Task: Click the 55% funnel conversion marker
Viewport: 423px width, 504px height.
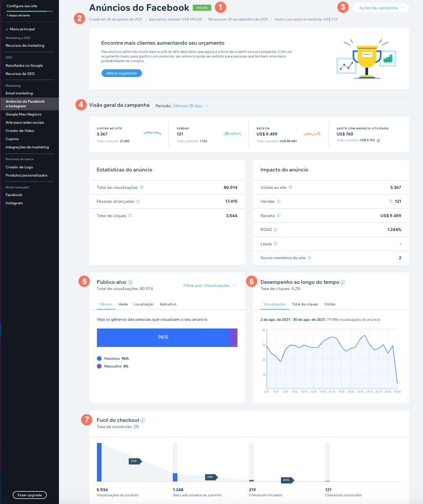Action: [288, 480]
